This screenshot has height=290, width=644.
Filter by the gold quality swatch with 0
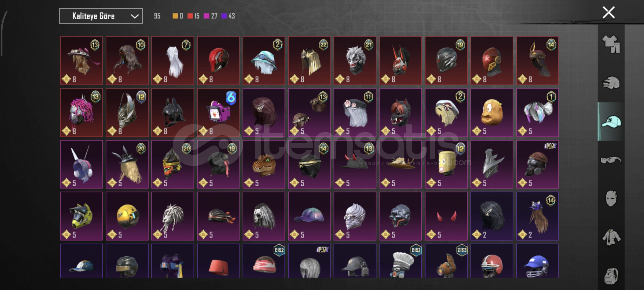[178, 16]
